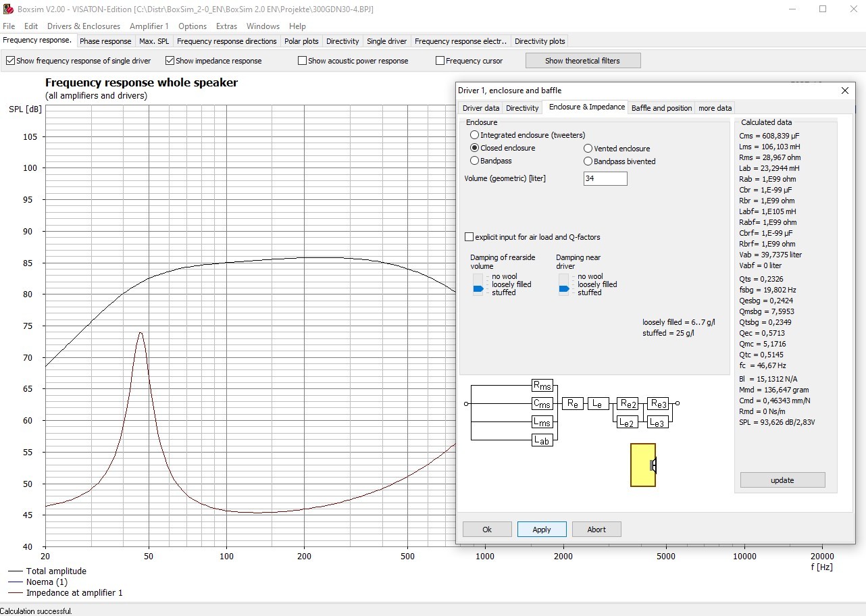
Task: Choose the Bandpass bivented enclosure type
Action: click(x=588, y=161)
